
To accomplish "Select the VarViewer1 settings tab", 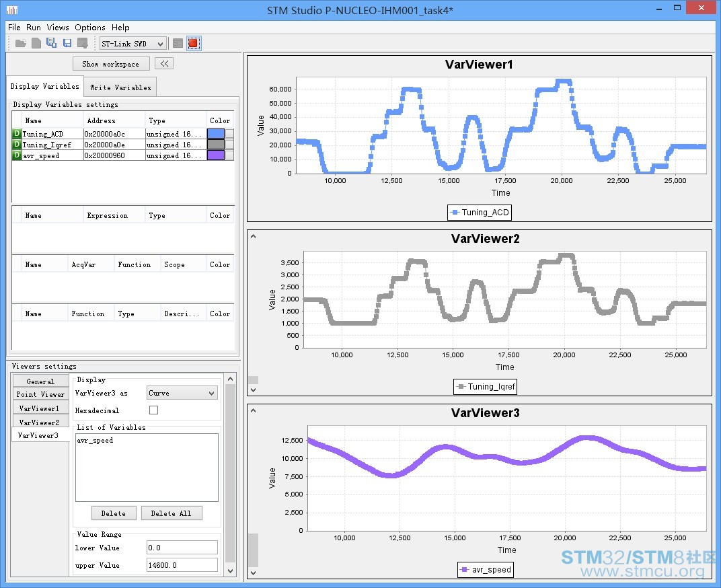I will click(x=40, y=408).
